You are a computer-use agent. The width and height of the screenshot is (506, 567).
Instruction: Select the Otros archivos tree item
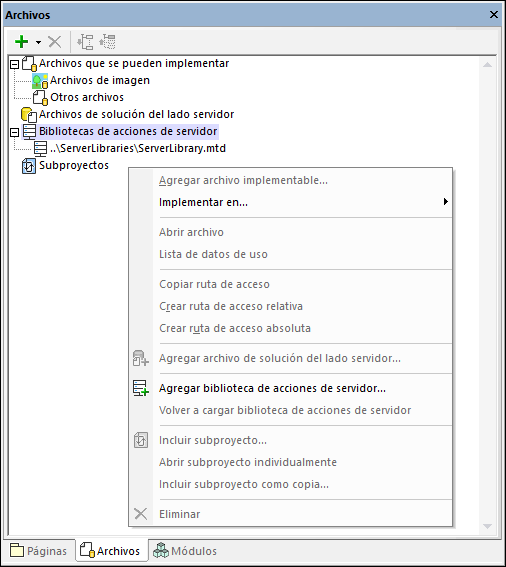click(87, 97)
